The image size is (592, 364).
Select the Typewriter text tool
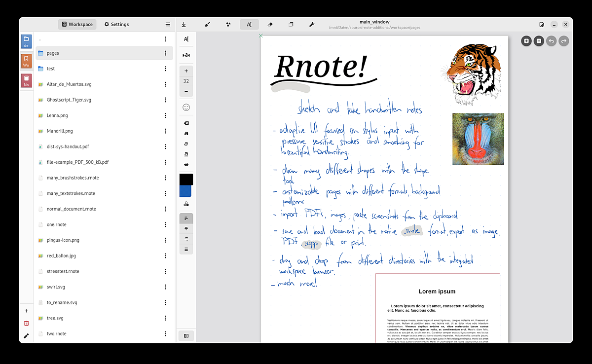(x=249, y=24)
